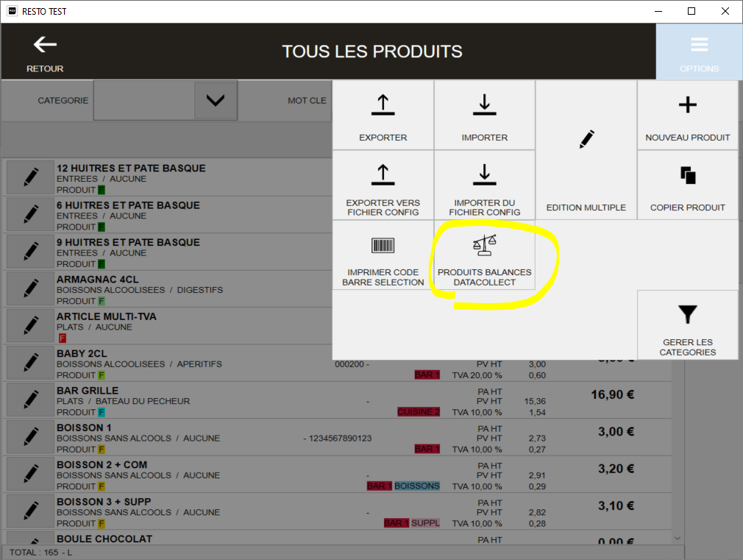This screenshot has height=560, width=743.
Task: Edit BAR GRILLE with pencil icon
Action: (31, 400)
